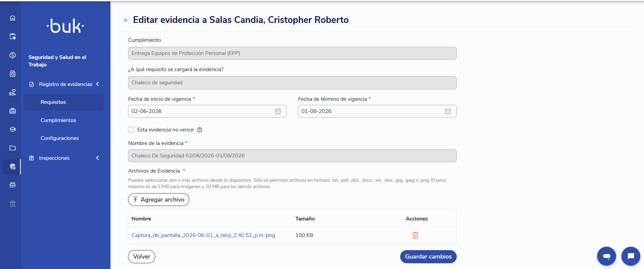Open calendar picker for fecha de inicio

278,111
